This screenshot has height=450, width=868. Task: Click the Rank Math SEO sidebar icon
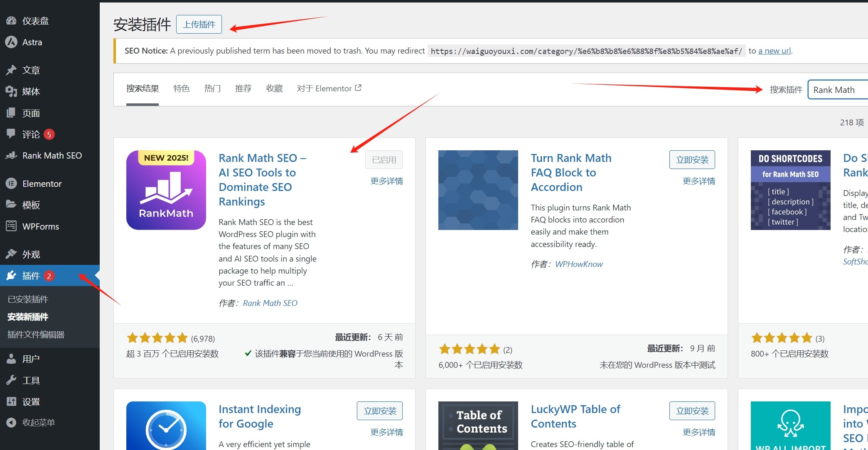pyautogui.click(x=11, y=156)
